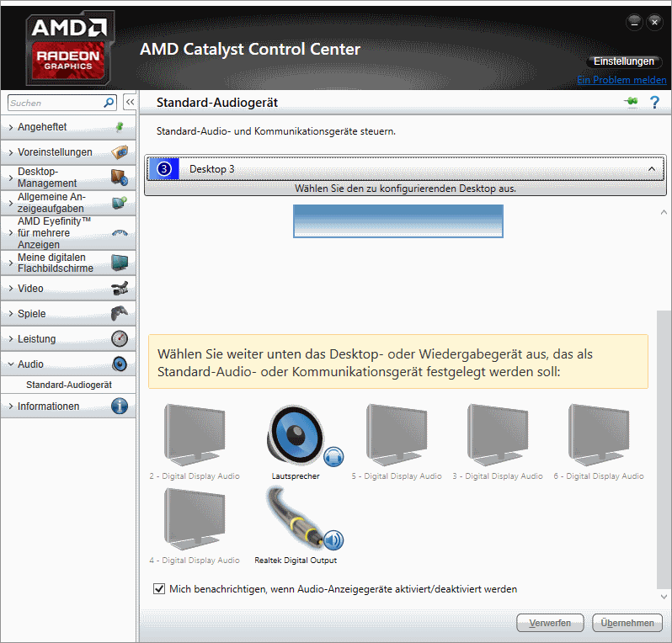Click the AMD Radeon Graphics logo
Image resolution: width=672 pixels, height=643 pixels.
70,47
